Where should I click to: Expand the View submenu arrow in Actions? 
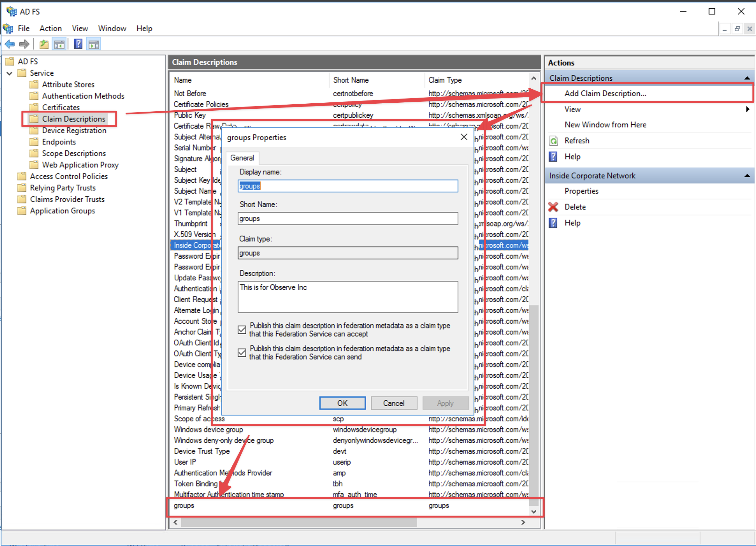pyautogui.click(x=747, y=109)
